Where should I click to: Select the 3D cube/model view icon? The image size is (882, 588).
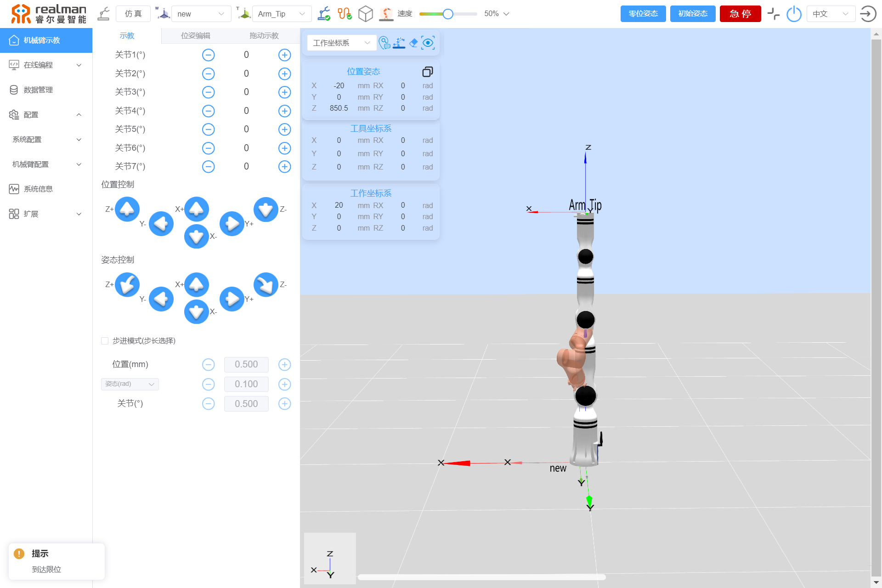coord(366,12)
